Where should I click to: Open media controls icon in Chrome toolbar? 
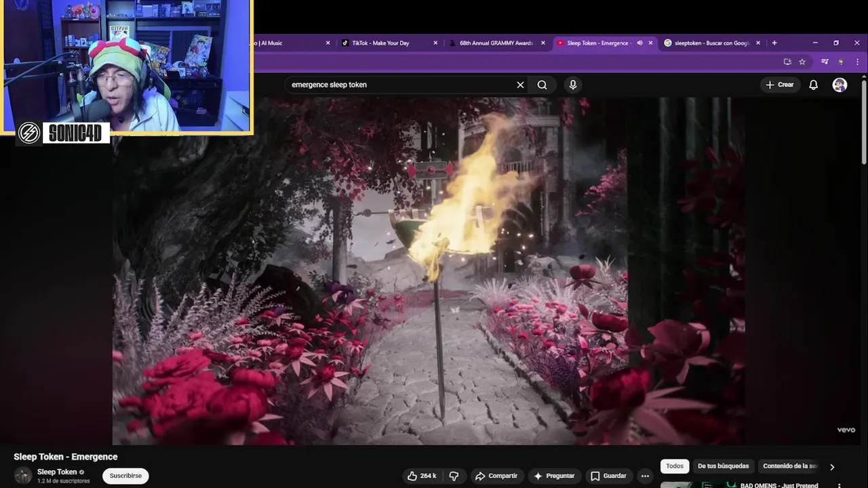click(x=825, y=62)
